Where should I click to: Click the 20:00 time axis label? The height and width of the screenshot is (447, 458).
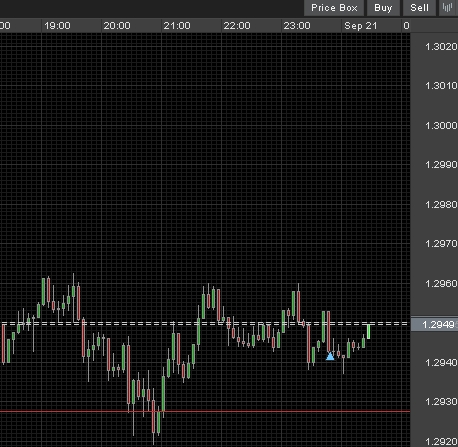117,26
